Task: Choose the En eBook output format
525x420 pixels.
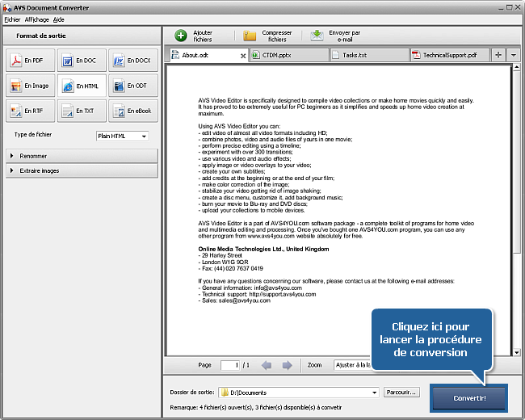Action: pyautogui.click(x=133, y=111)
